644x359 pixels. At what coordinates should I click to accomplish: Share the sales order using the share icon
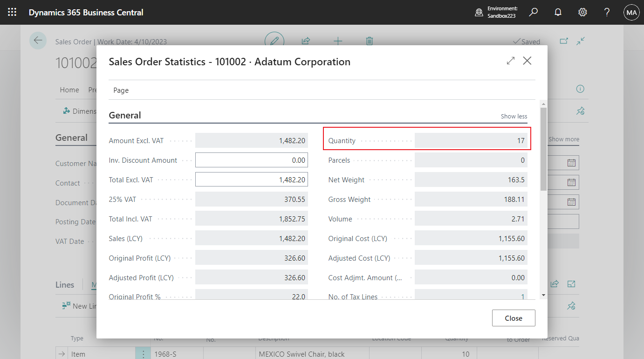click(306, 41)
